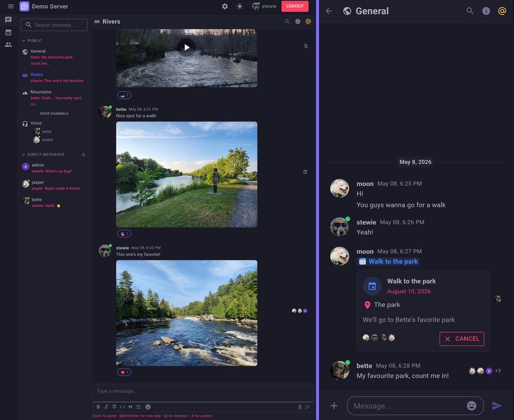
Task: Send the message with the Rivers send arrow
Action: coord(308,407)
